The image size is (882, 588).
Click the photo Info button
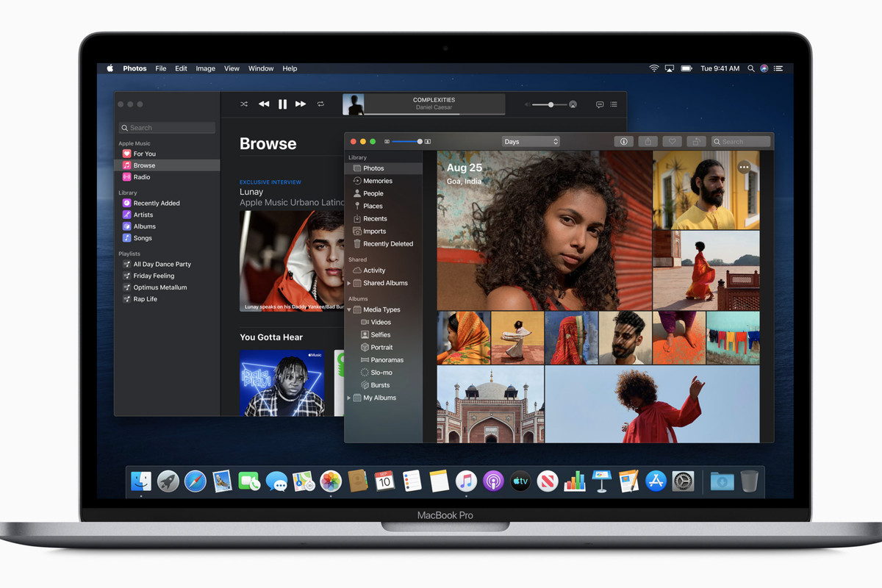pyautogui.click(x=624, y=141)
